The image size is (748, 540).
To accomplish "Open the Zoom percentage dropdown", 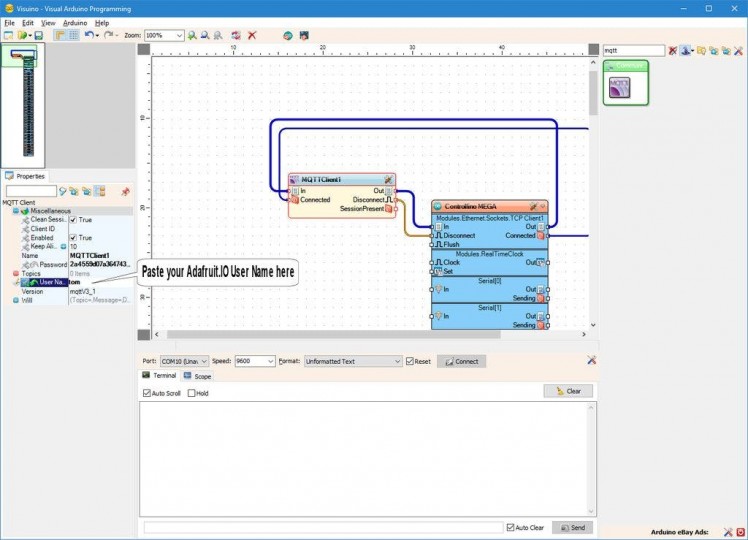I will 179,35.
